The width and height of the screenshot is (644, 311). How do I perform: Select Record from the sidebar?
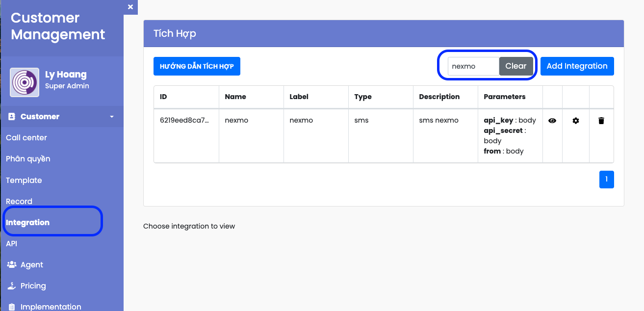click(19, 202)
